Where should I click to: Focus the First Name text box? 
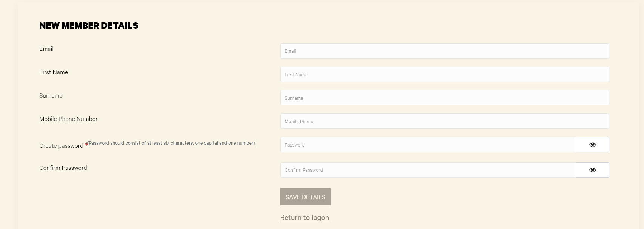pos(444,75)
